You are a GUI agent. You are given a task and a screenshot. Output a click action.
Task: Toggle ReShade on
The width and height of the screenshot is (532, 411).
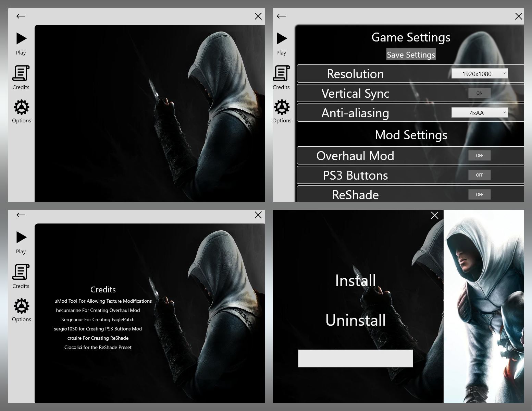pyautogui.click(x=480, y=194)
